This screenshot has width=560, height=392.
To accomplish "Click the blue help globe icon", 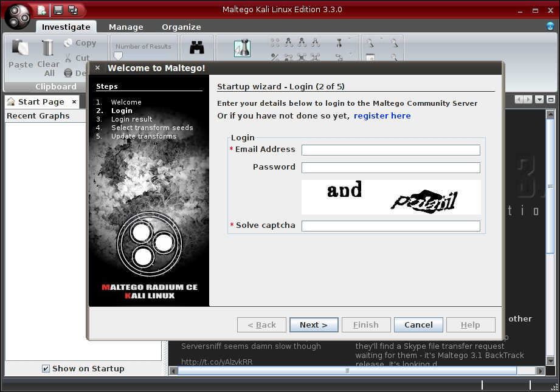I will tap(550, 26).
